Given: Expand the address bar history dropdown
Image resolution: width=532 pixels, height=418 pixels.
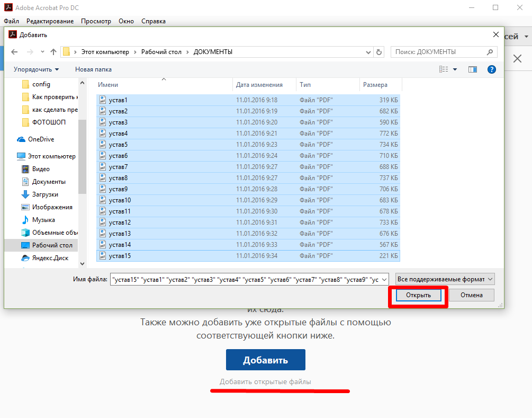Looking at the screenshot, I should coord(368,52).
